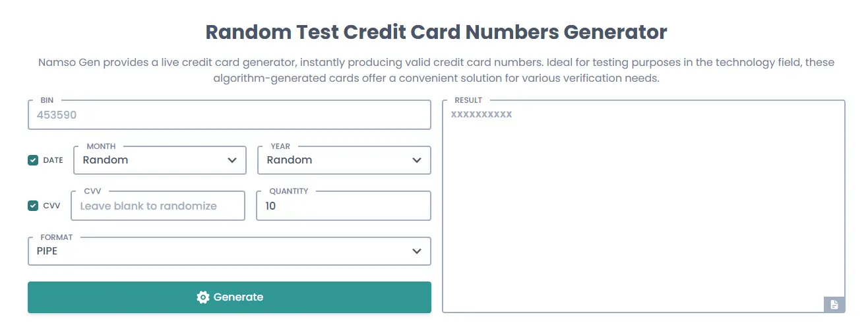
Task: Click the CVV checkbox label text
Action: click(x=51, y=206)
